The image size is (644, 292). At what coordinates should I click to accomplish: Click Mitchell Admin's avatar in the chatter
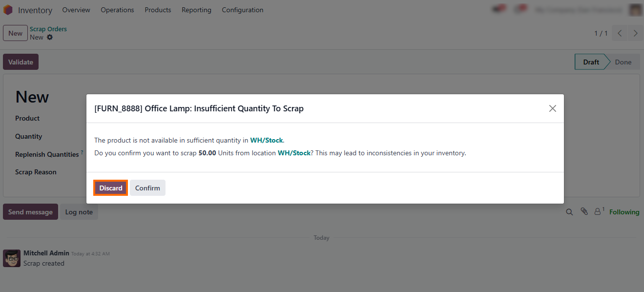[x=12, y=258]
